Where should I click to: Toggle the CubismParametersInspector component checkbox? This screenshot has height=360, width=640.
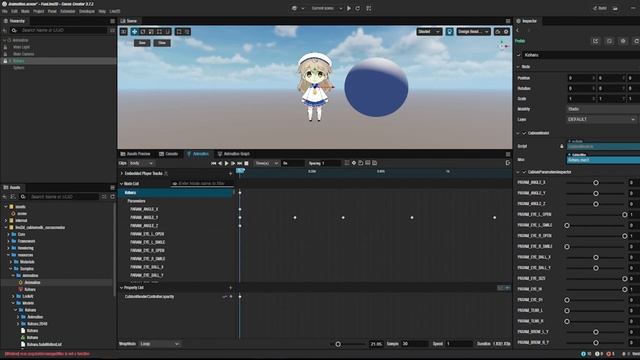click(x=524, y=172)
